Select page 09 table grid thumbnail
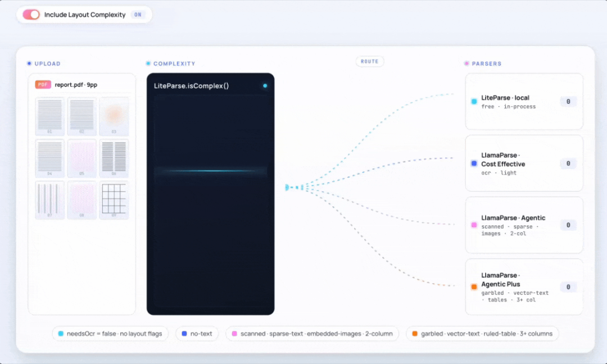 click(x=114, y=200)
